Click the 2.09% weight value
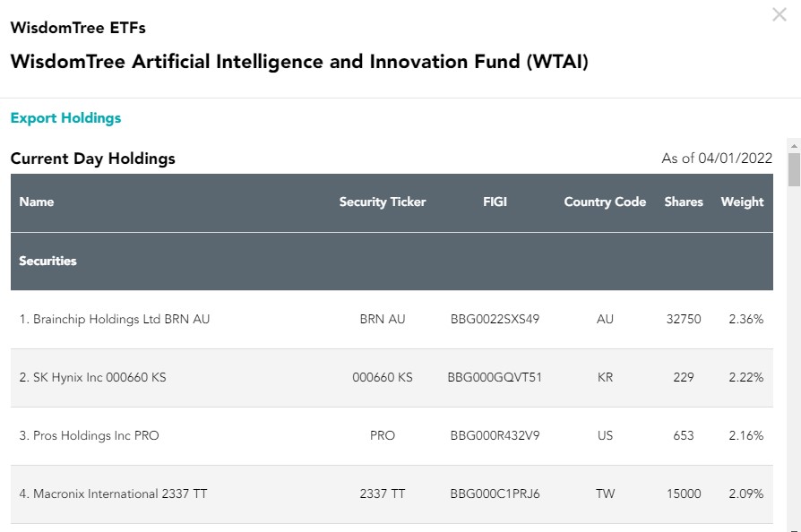Screen dimensions: 801x532 point(745,493)
